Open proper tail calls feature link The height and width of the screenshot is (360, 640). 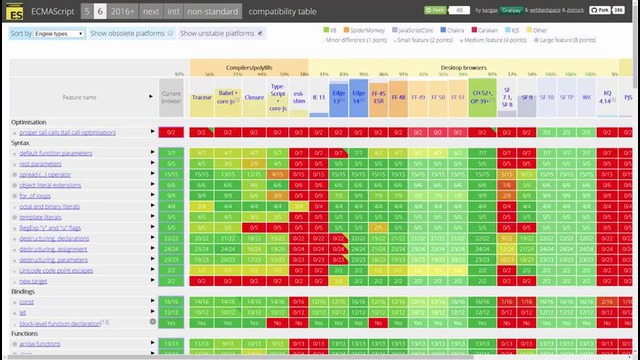point(68,132)
